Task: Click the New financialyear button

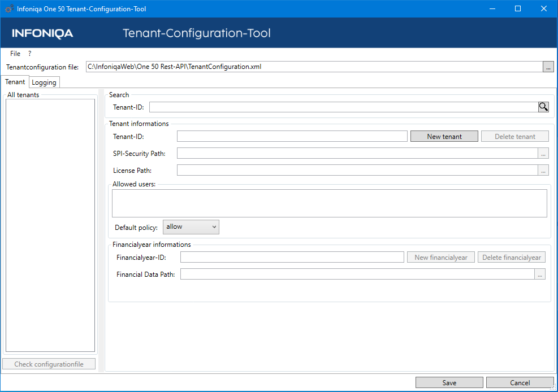Action: [x=441, y=258]
